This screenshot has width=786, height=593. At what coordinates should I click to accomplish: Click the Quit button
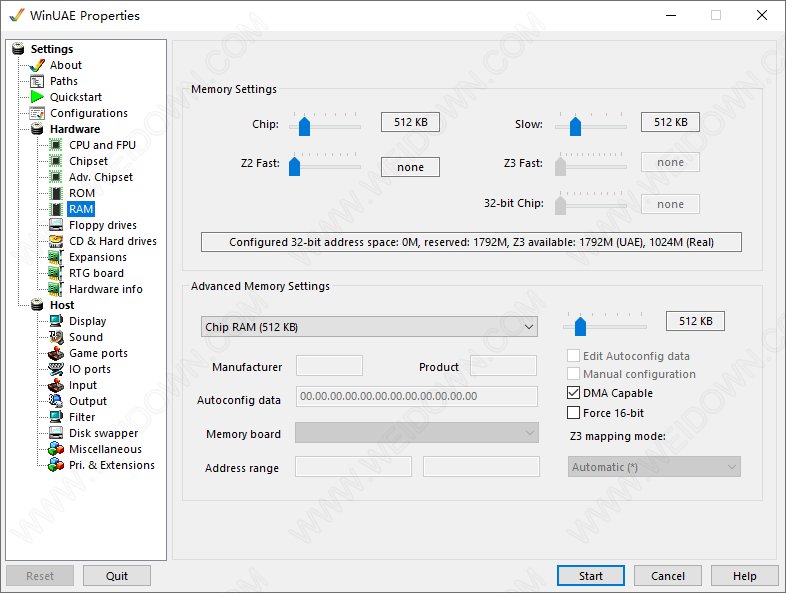(117, 576)
